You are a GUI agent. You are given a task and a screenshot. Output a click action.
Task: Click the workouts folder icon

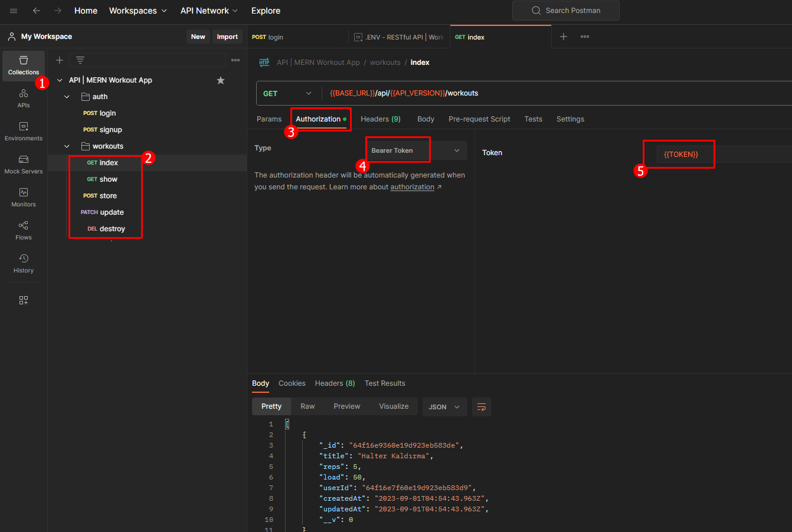point(86,146)
